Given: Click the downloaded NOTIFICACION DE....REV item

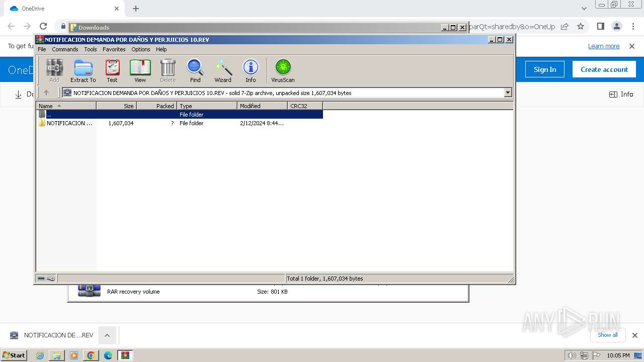Looking at the screenshot, I should [x=52, y=335].
